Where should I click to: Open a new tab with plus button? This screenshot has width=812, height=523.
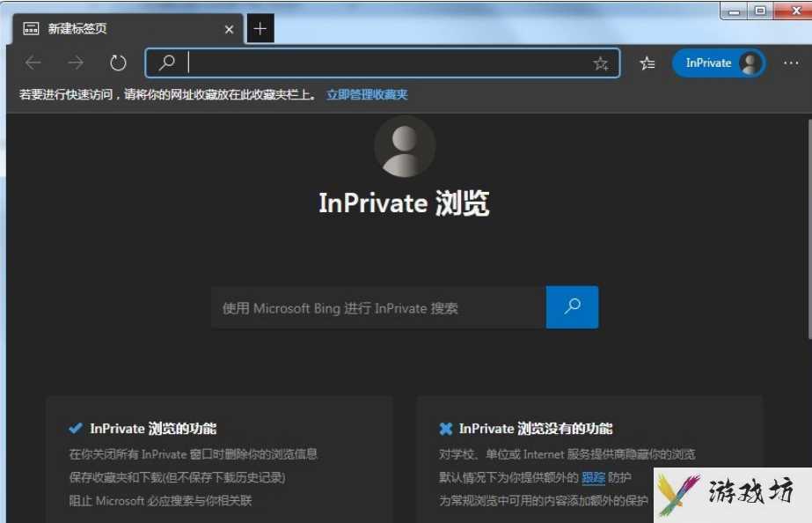(260, 28)
